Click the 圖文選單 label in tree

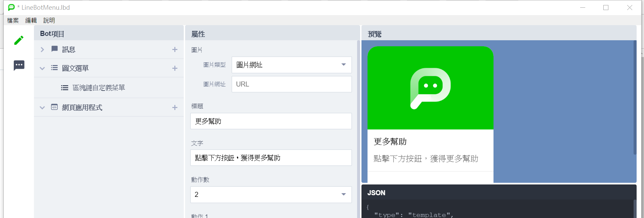75,68
